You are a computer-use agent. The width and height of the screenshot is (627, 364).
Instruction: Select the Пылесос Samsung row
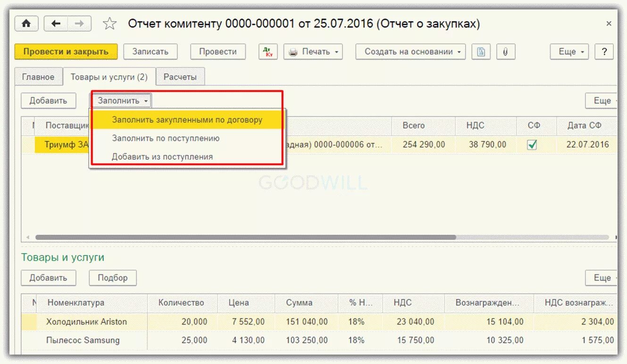(x=320, y=340)
